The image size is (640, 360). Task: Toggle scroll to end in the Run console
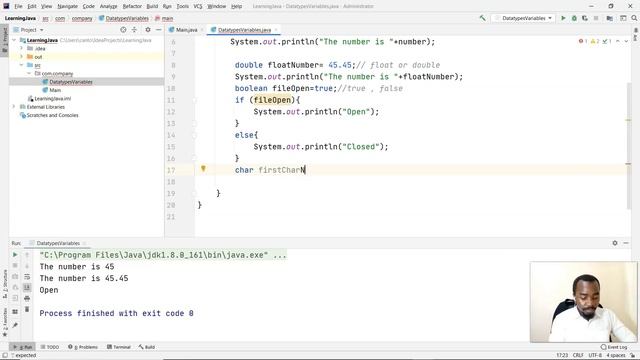(x=27, y=287)
